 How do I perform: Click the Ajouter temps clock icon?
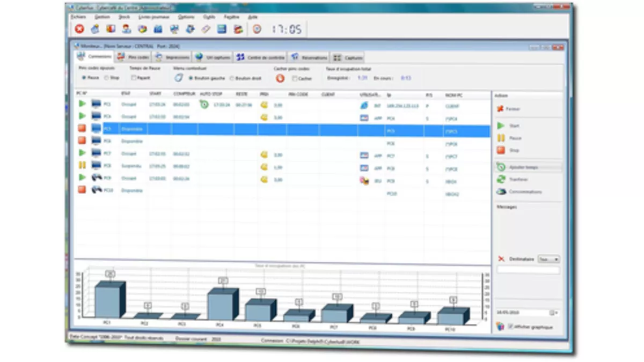point(501,167)
